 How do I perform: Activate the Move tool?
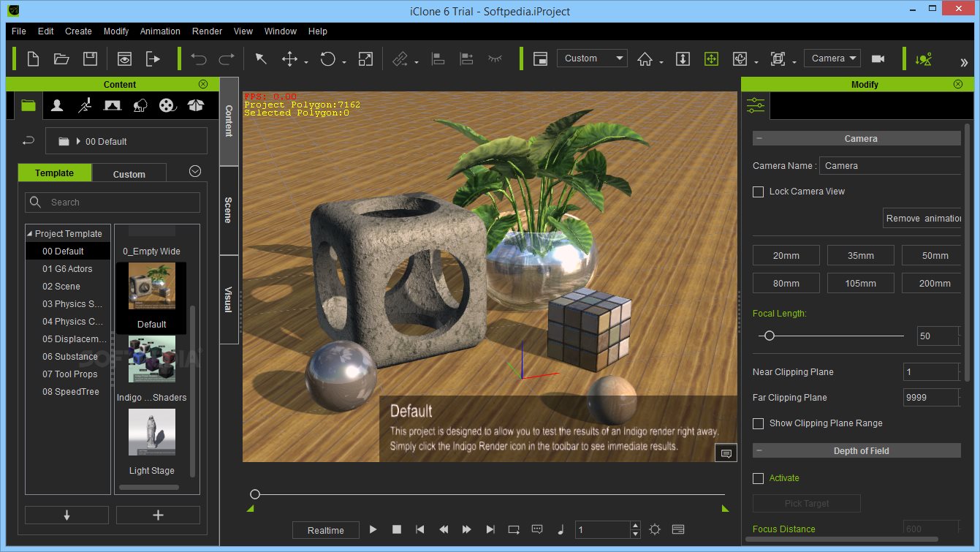(290, 58)
